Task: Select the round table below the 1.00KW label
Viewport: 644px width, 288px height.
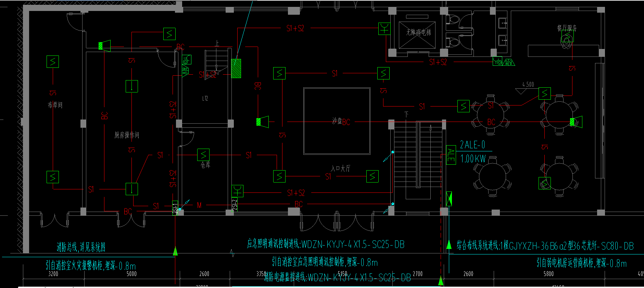Action: point(493,176)
